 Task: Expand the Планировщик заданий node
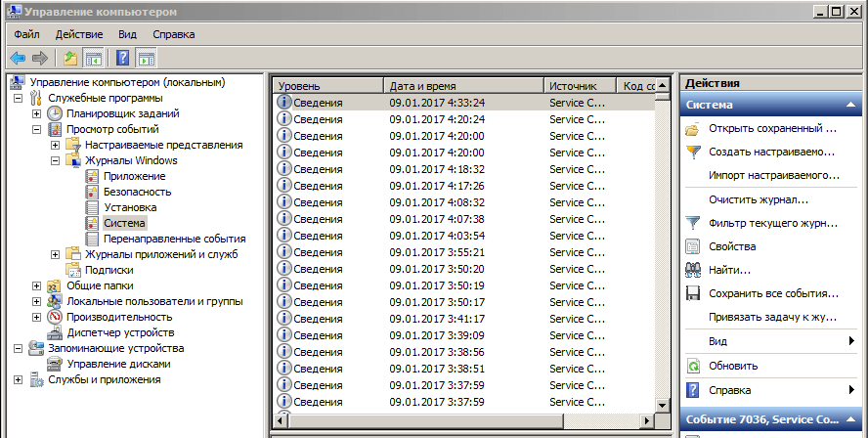pyautogui.click(x=36, y=113)
